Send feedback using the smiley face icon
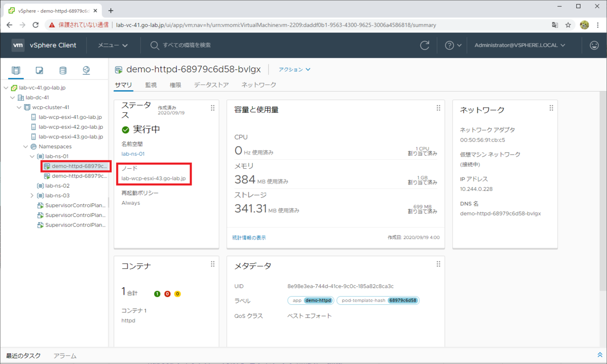The height and width of the screenshot is (364, 607). [x=593, y=45]
